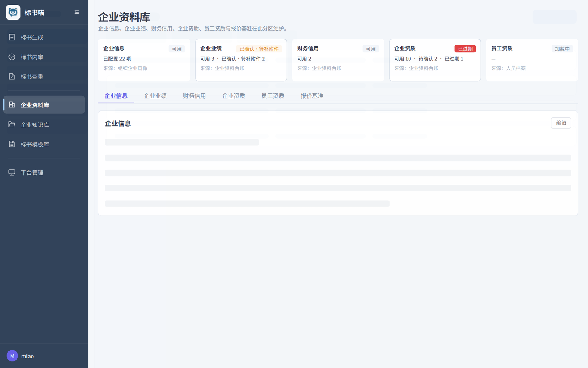This screenshot has height=368, width=588.
Task: Click the 标书查重 file check icon
Action: (x=12, y=77)
